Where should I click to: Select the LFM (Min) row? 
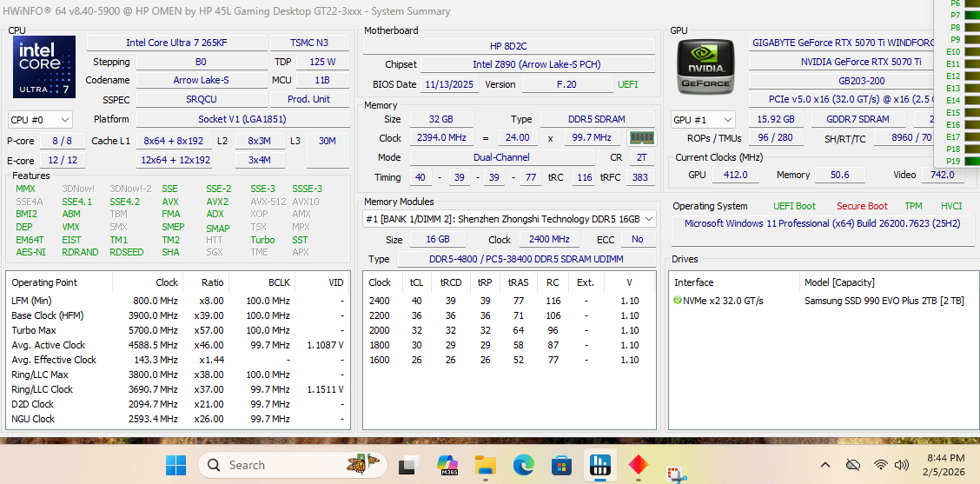(x=178, y=301)
